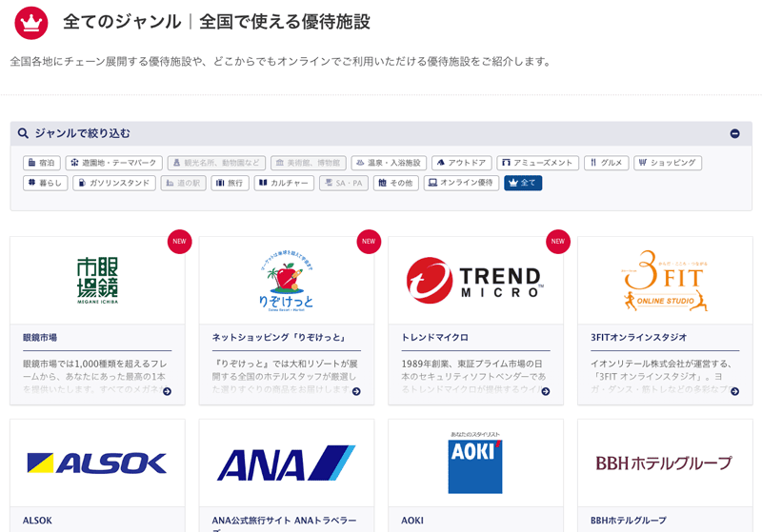Click the トレンドマイクロ description starting 1989年創業

pyautogui.click(x=473, y=376)
